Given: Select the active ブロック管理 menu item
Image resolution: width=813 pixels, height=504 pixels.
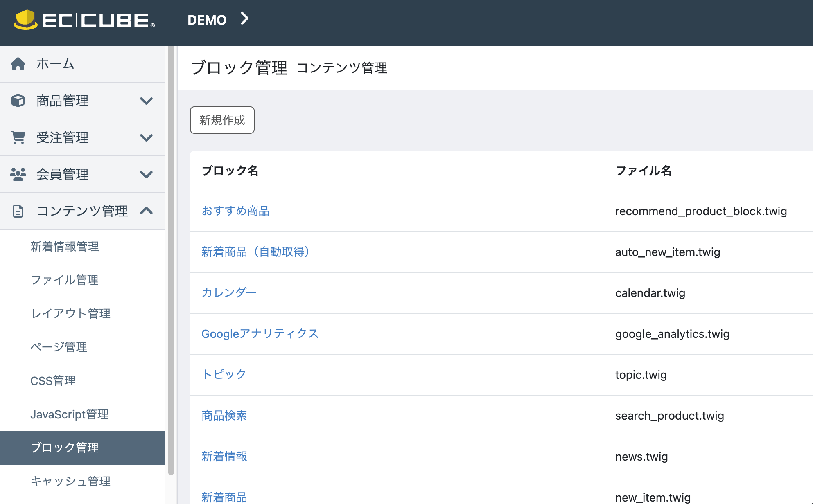Looking at the screenshot, I should 82,448.
